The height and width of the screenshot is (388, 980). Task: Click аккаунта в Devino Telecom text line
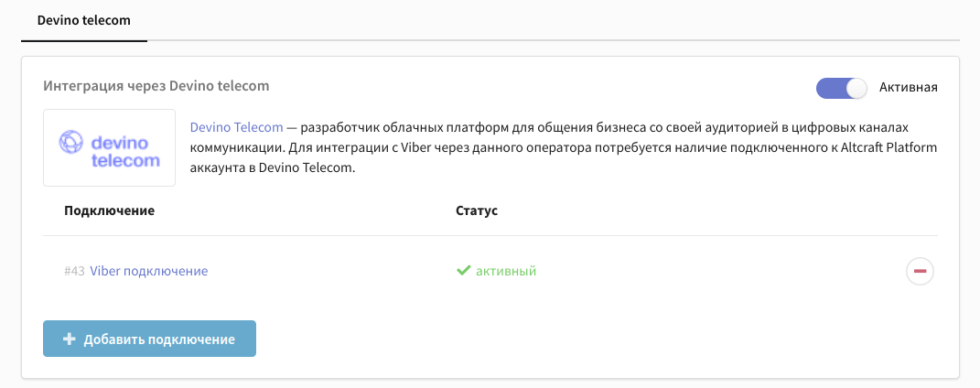coord(273,168)
